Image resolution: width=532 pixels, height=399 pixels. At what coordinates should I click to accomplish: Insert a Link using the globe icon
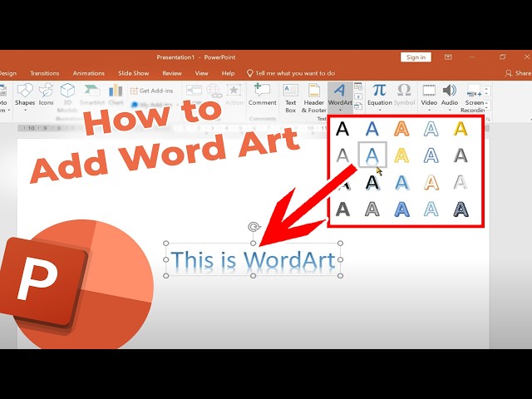(x=214, y=91)
